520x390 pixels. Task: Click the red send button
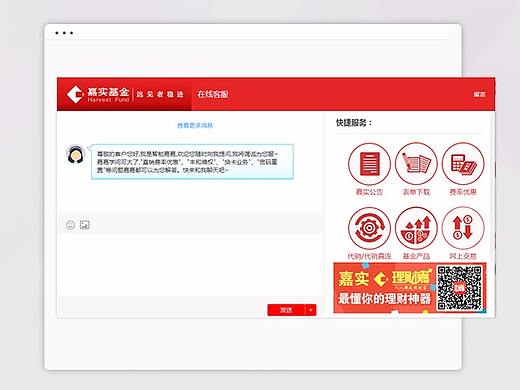286,310
